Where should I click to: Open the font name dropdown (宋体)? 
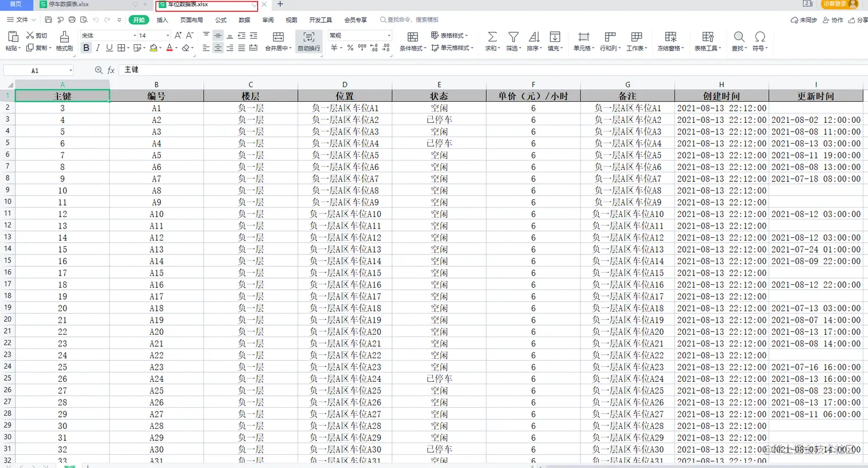coord(135,35)
